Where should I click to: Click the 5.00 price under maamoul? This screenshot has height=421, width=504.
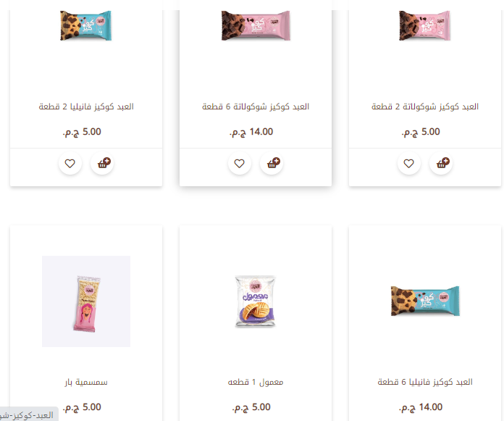tap(251, 407)
